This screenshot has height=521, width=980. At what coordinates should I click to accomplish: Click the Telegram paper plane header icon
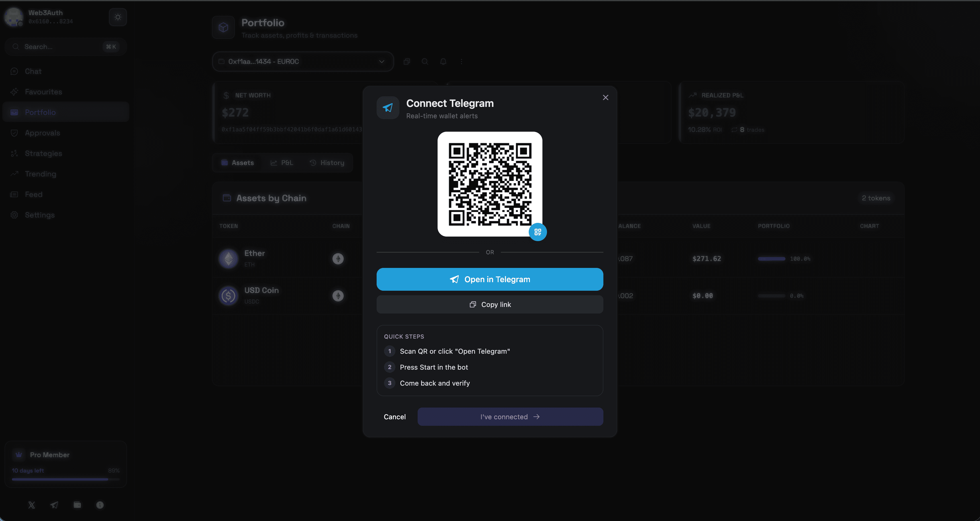point(388,108)
